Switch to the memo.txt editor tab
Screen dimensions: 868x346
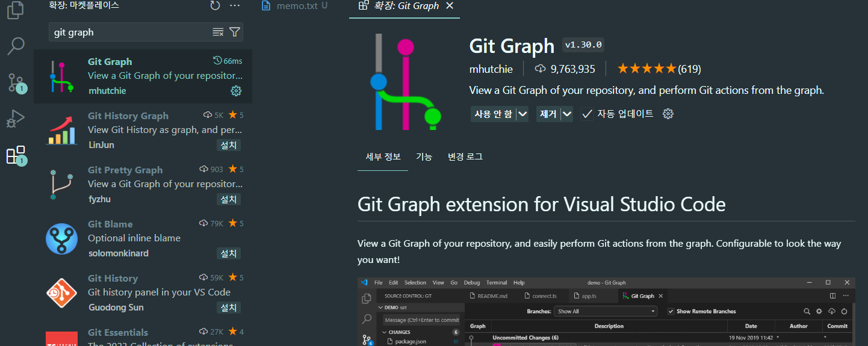[295, 5]
